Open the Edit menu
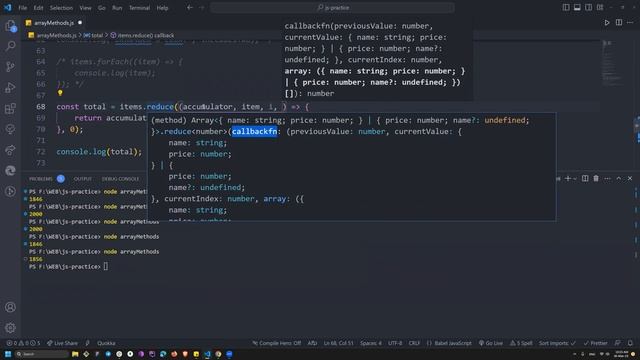This screenshot has width=640, height=360. (38, 8)
